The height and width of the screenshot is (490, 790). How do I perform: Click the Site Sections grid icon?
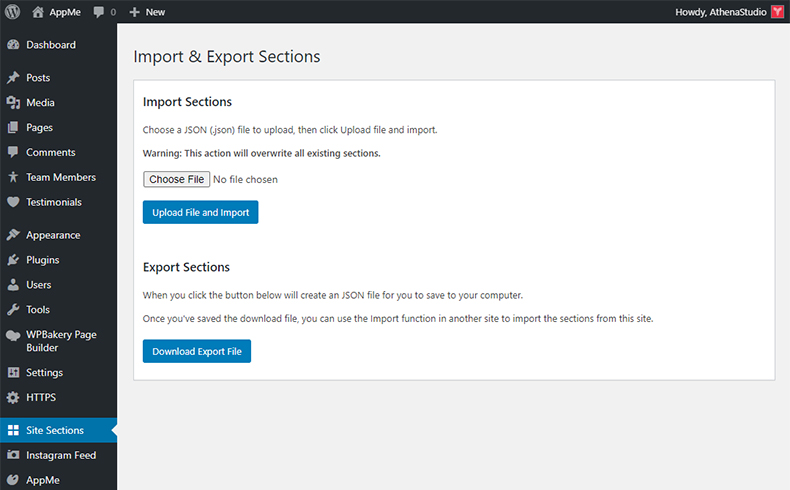tap(13, 430)
